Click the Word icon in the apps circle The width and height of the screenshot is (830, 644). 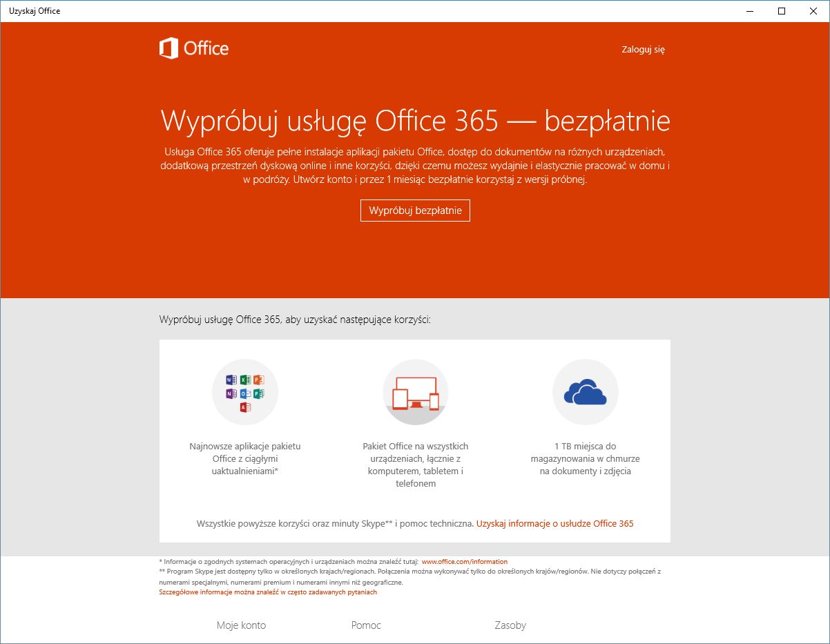click(231, 380)
